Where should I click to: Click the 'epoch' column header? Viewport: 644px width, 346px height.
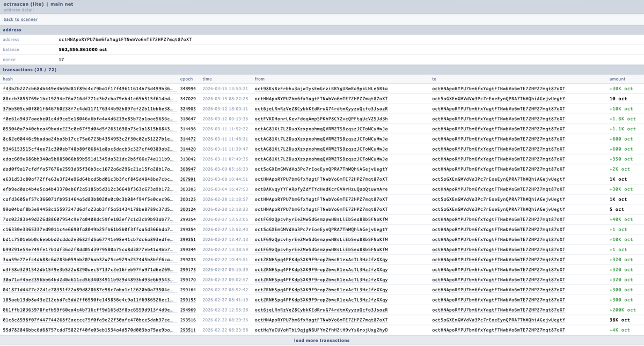(x=186, y=79)
